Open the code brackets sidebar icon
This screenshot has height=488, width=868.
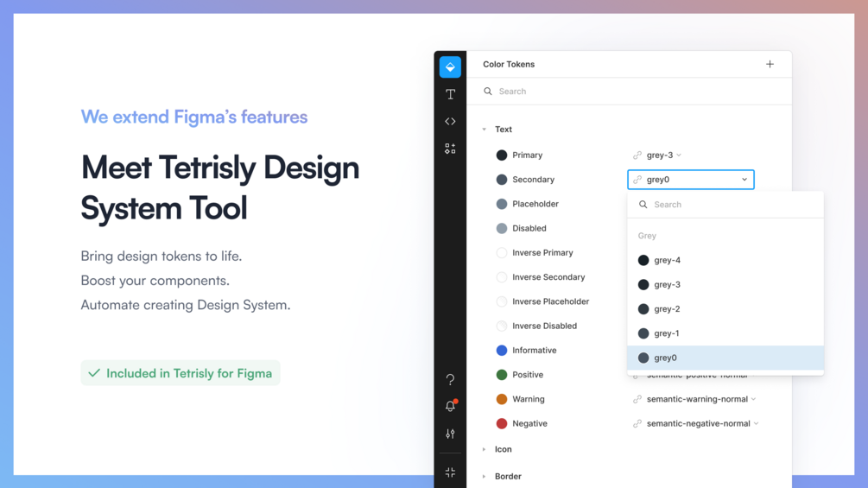(x=450, y=121)
